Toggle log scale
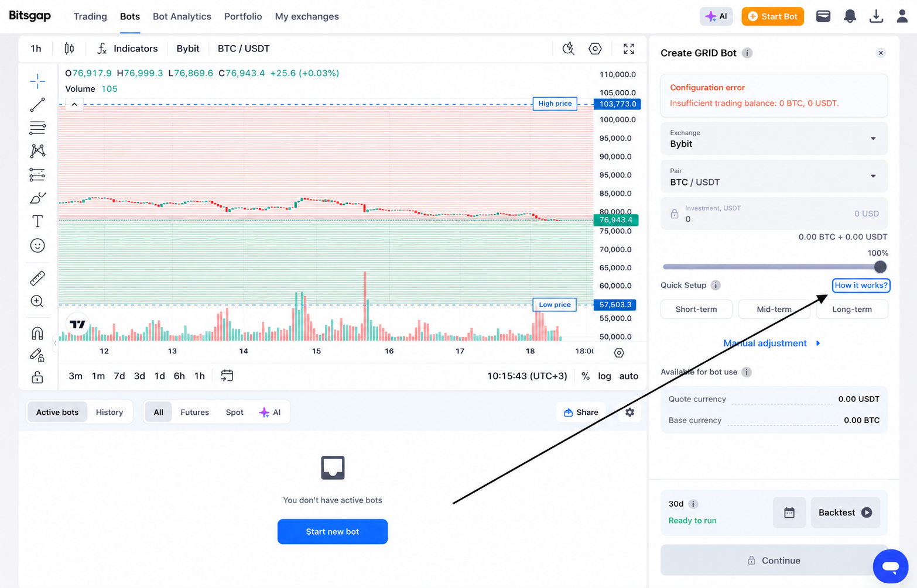Screen dimensions: 917x588 tap(604, 376)
